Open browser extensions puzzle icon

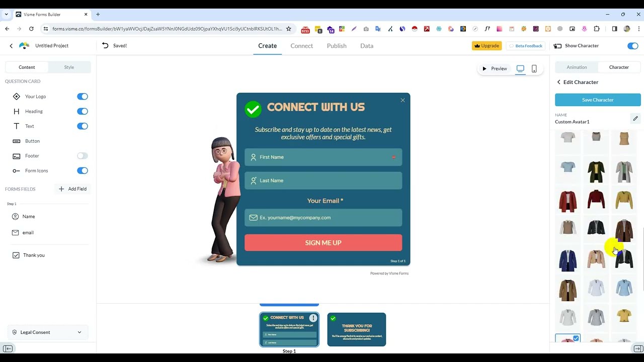[x=597, y=29]
